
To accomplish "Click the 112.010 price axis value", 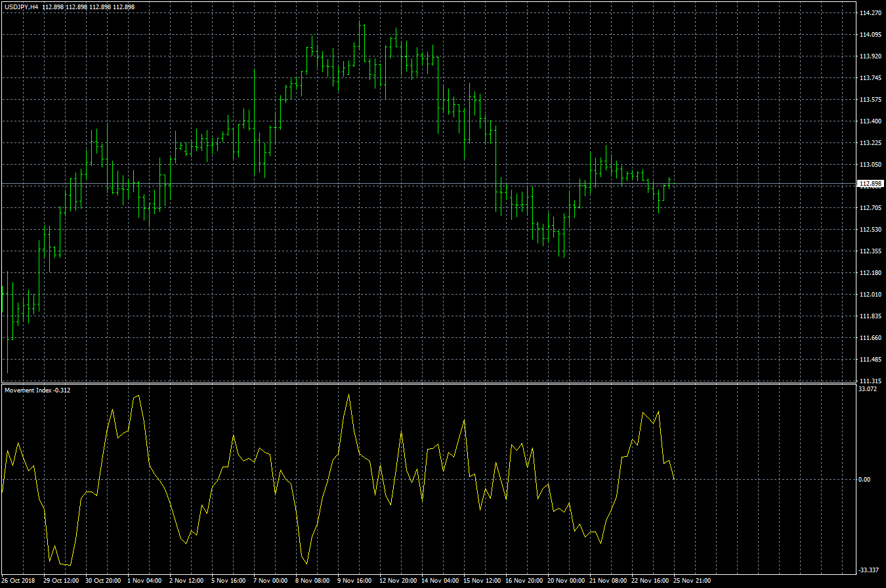I will pyautogui.click(x=870, y=294).
